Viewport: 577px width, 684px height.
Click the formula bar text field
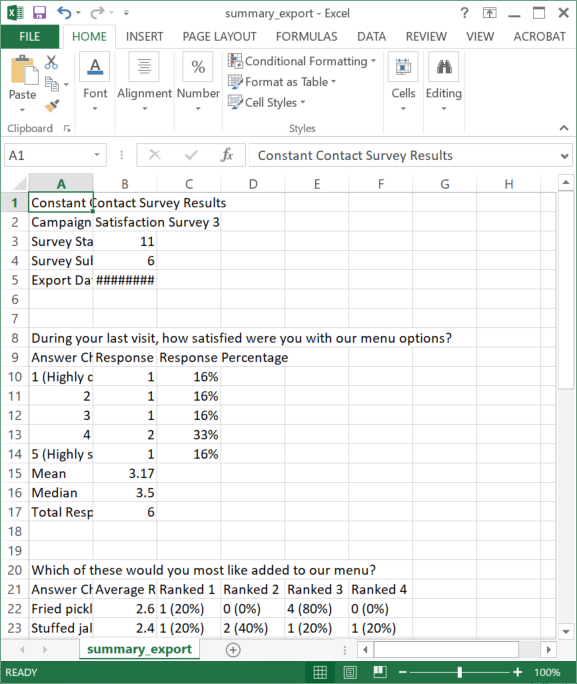point(403,155)
